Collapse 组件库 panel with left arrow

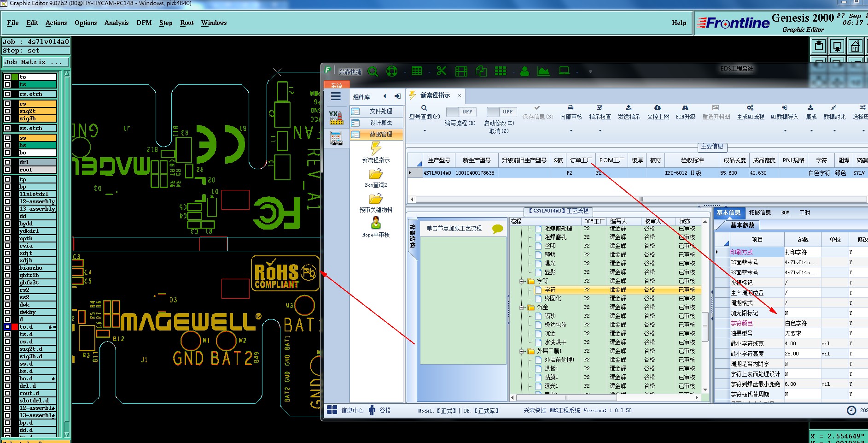(x=384, y=96)
